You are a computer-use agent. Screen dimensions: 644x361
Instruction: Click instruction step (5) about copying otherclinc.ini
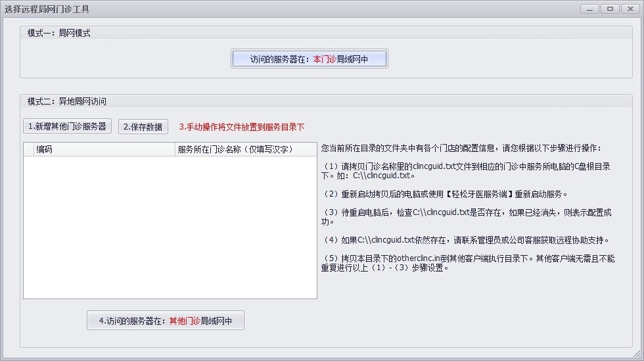467,263
